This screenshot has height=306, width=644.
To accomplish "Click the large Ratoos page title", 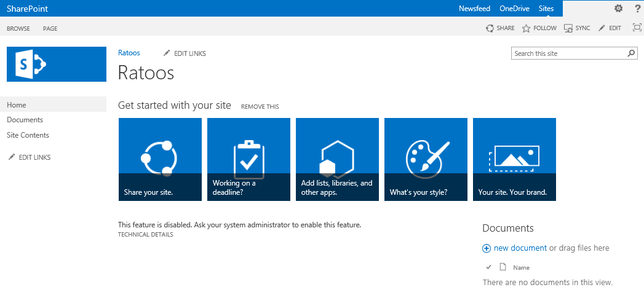I will click(x=146, y=73).
